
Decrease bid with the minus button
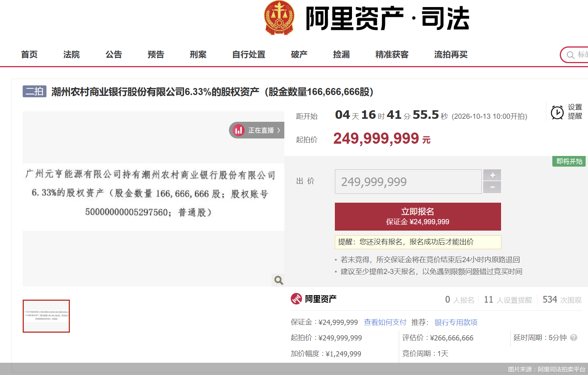point(492,187)
